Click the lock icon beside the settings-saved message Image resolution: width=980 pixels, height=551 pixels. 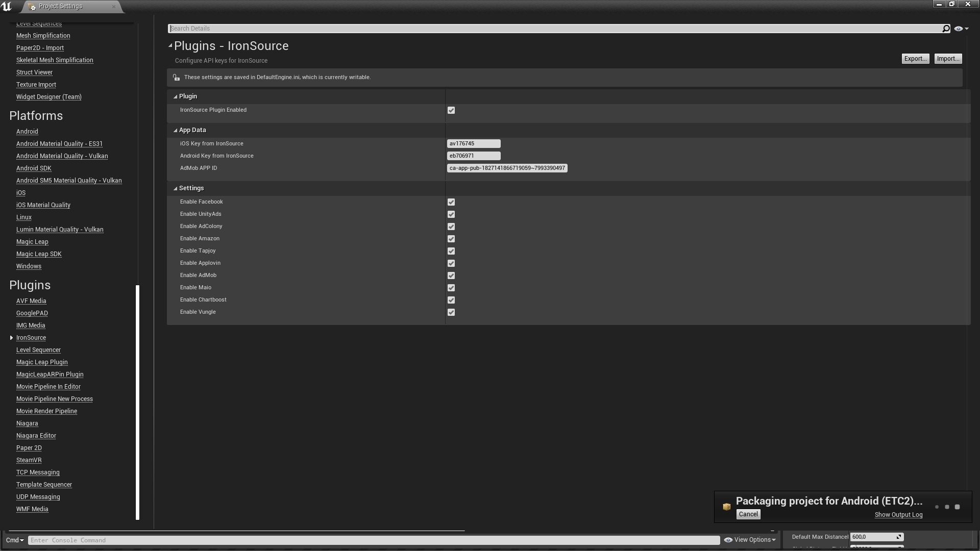pos(176,77)
